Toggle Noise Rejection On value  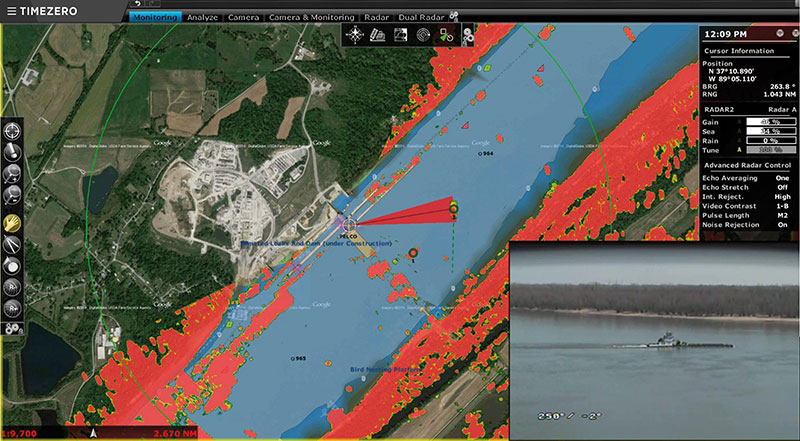[x=783, y=225]
